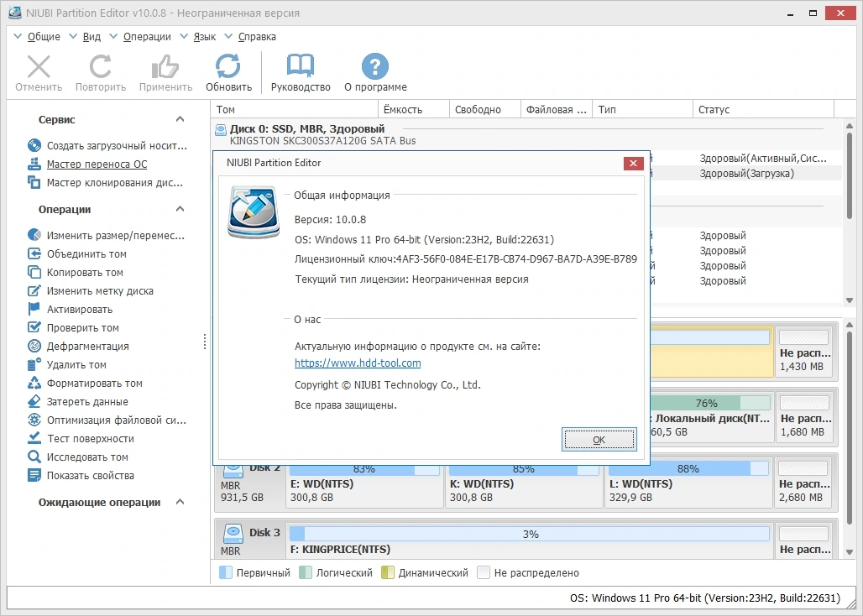
Task: Close the NIUBI Partition Editor about dialog
Action: (x=633, y=163)
